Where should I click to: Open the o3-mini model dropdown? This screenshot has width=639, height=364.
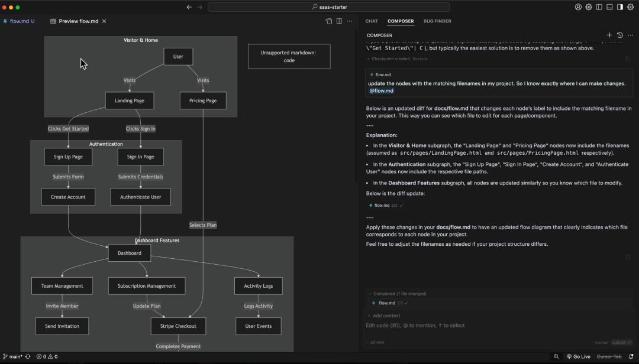[x=375, y=342]
